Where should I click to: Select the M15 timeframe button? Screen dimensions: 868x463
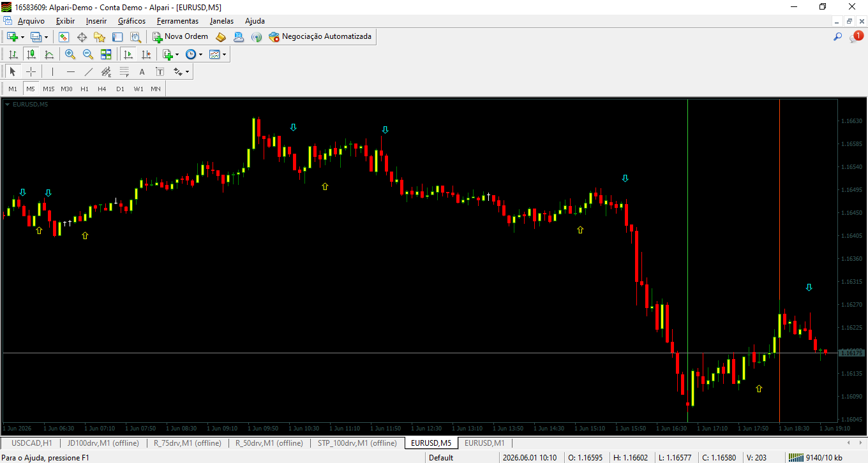click(49, 89)
